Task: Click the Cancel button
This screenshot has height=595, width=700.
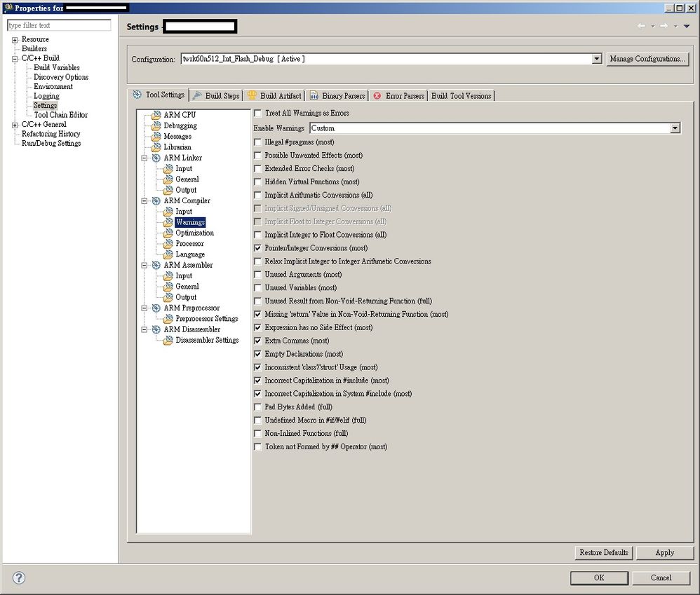Action: point(661,577)
